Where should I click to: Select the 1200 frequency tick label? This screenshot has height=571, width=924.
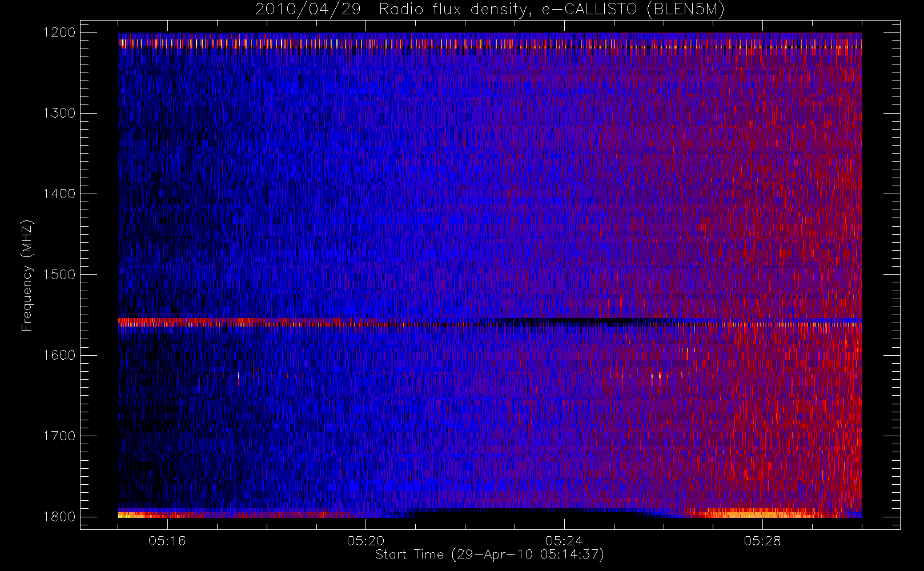click(x=59, y=33)
